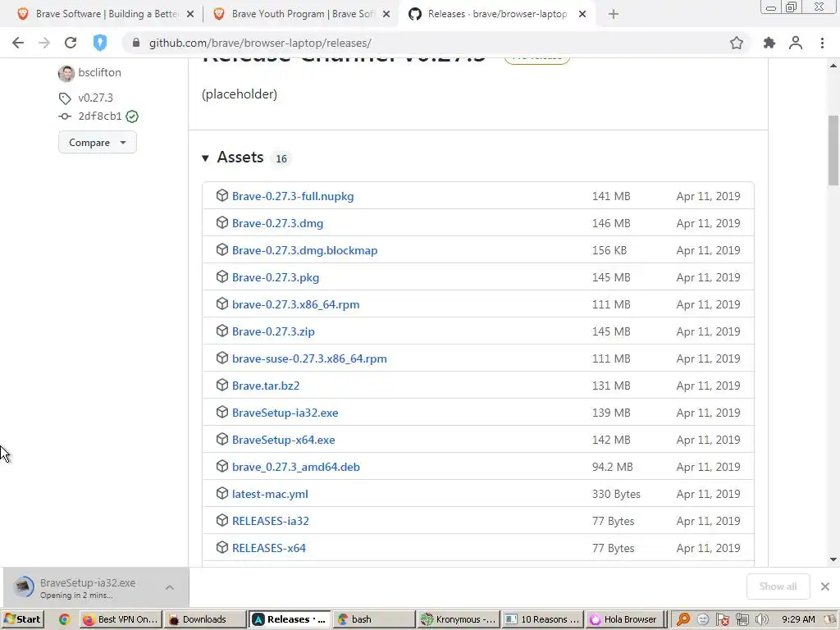Open RELEASES-ia32 asset link
The height and width of the screenshot is (630, 840).
(270, 521)
